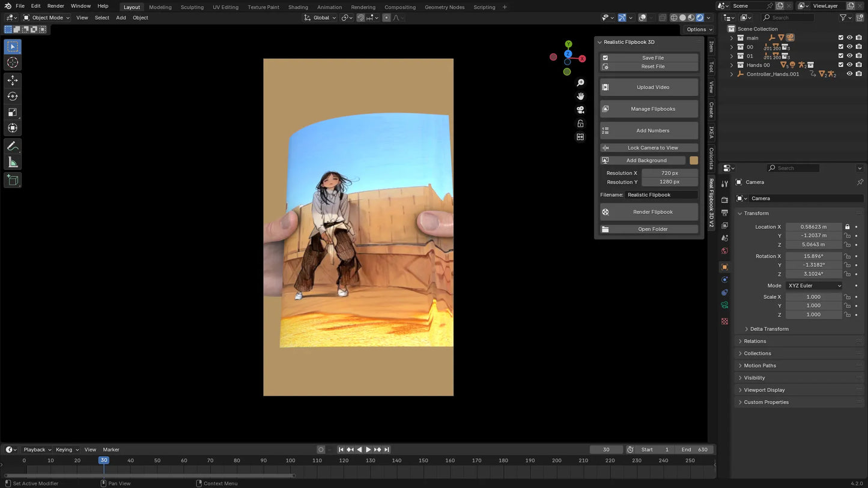The width and height of the screenshot is (868, 488).
Task: Open the Tool properties tab icon
Action: [x=724, y=184]
